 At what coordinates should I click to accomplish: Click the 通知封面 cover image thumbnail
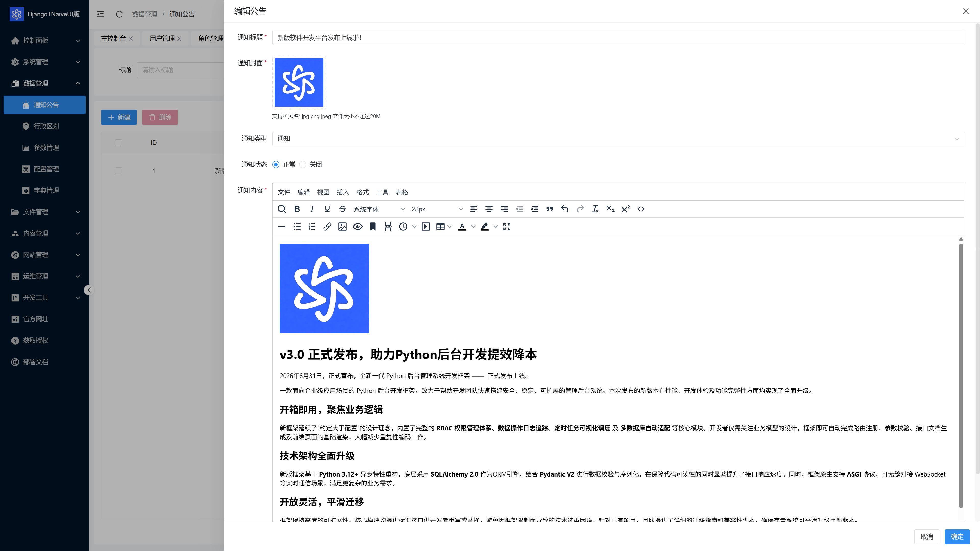point(299,82)
